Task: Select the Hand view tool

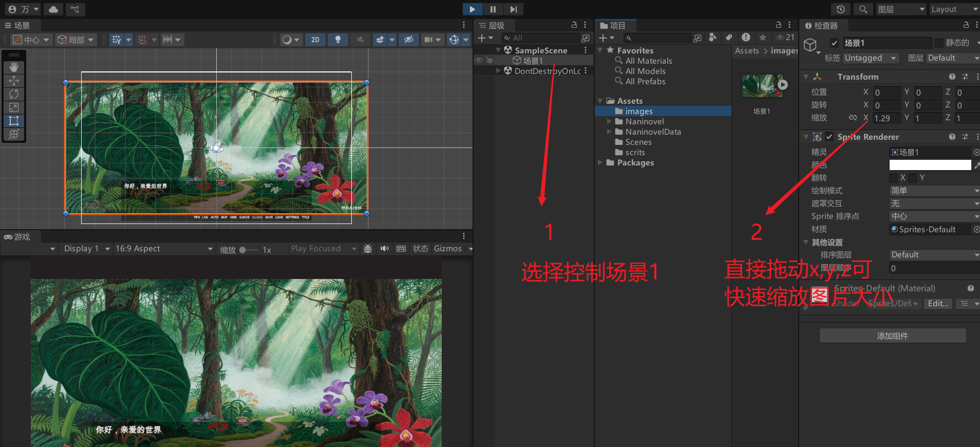Action: [x=14, y=67]
